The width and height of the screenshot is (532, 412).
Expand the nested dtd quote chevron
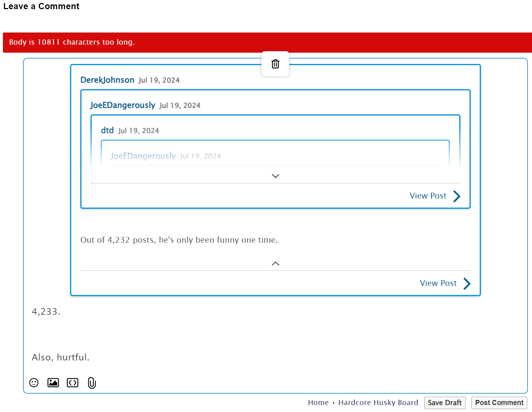275,176
